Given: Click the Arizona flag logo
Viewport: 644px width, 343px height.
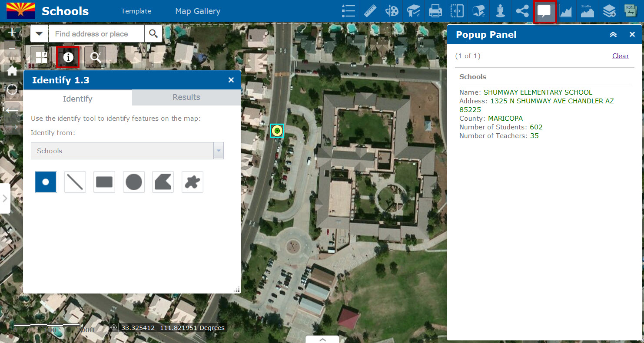Looking at the screenshot, I should [21, 10].
